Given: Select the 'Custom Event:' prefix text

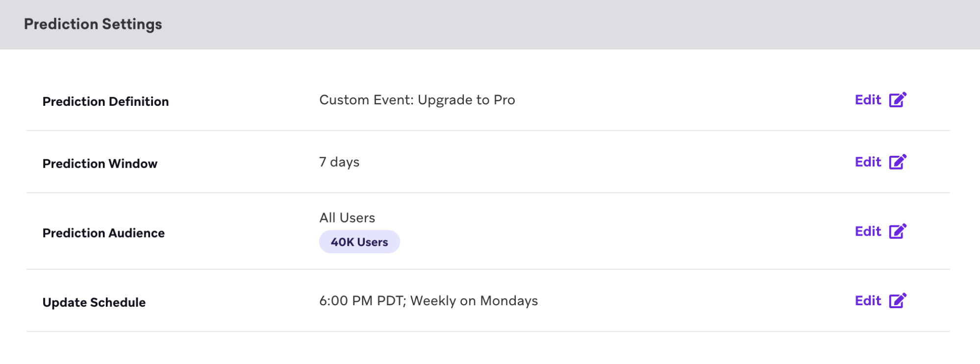Looking at the screenshot, I should point(366,100).
